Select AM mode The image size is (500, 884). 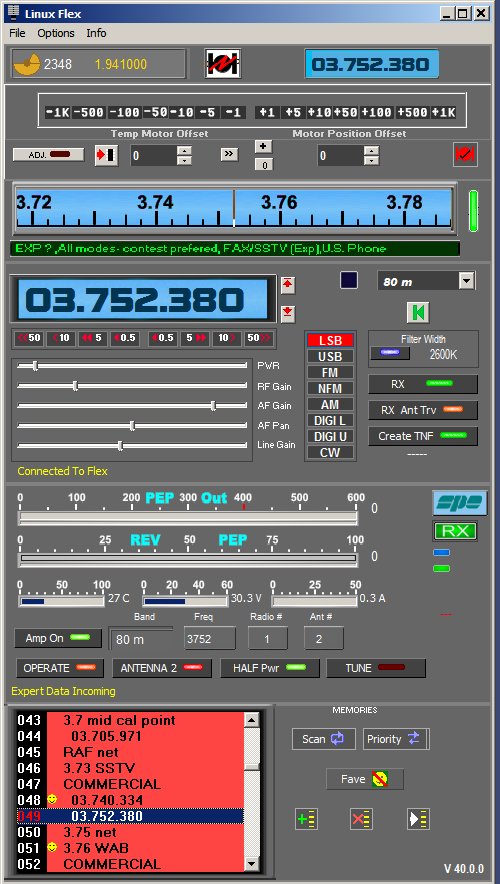coord(330,404)
